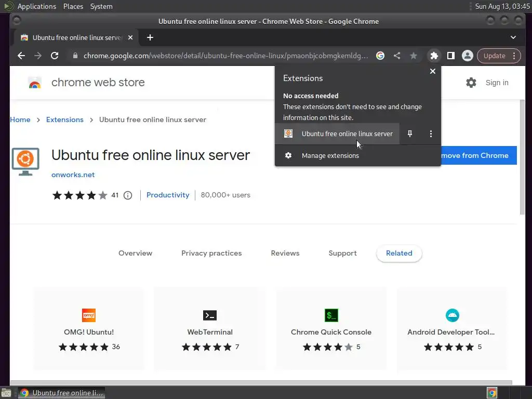Open the WebTerminal related extension
This screenshot has width=532, height=399.
tap(210, 329)
